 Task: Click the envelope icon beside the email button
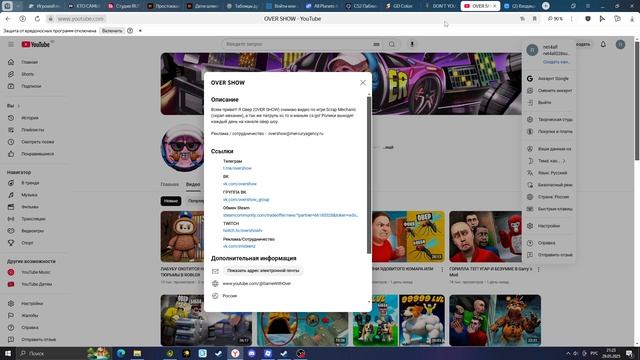[215, 271]
